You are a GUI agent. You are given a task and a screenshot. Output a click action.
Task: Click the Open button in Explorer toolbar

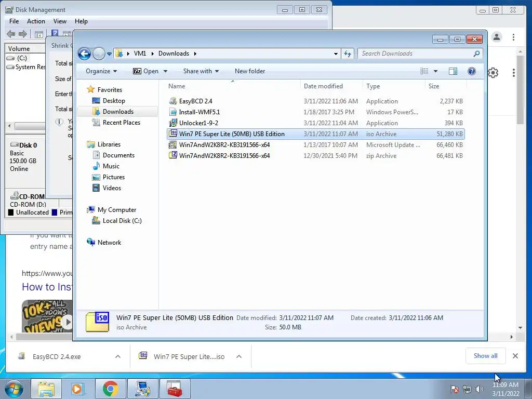point(146,71)
